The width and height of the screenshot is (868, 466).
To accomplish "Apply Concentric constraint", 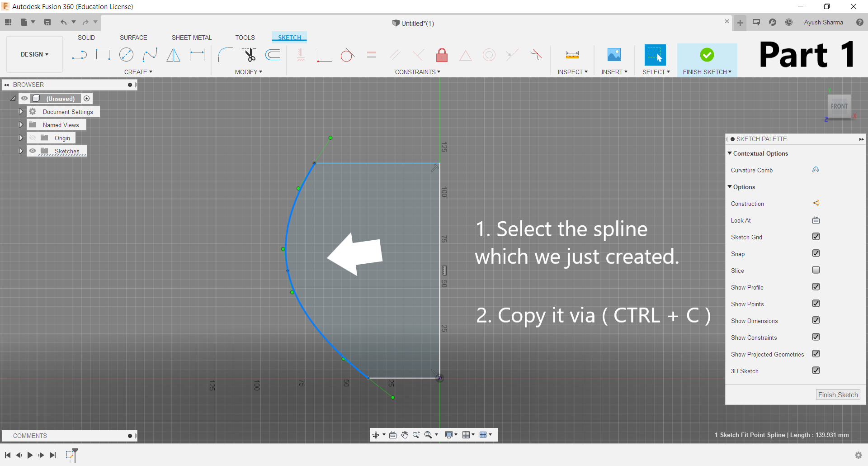I will [x=489, y=55].
